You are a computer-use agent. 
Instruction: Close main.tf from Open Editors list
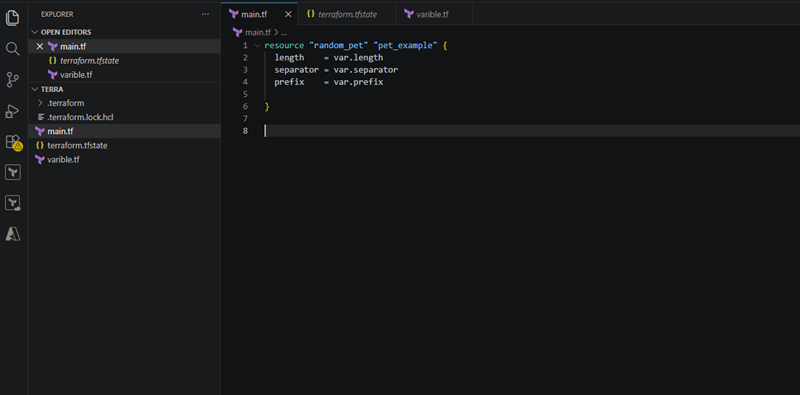40,46
